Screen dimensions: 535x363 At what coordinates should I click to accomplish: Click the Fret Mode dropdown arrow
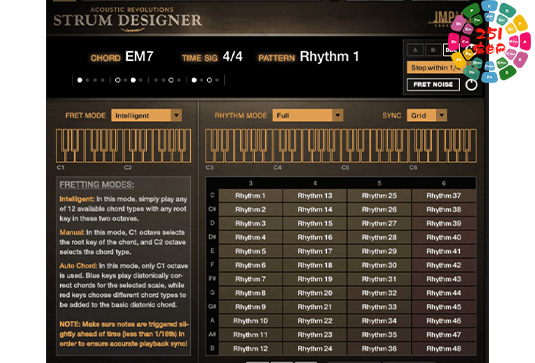pyautogui.click(x=176, y=115)
